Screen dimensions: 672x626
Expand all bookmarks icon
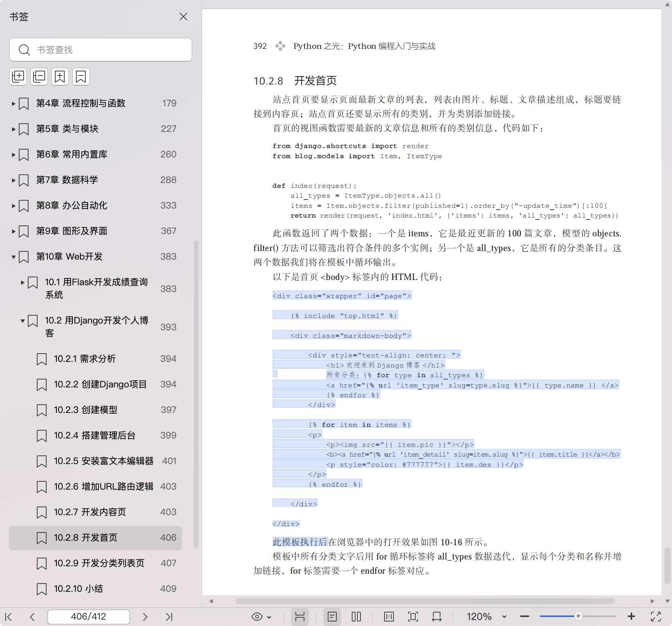[18, 77]
